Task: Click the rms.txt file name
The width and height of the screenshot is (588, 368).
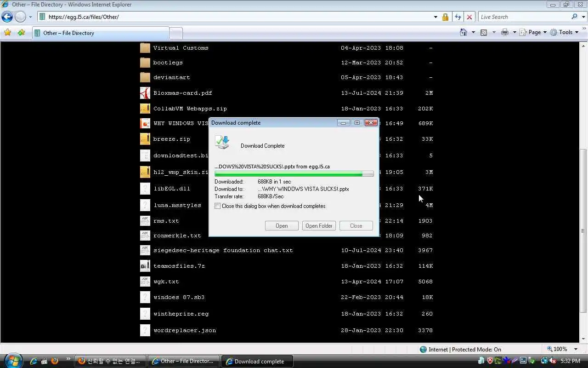Action: pos(166,221)
